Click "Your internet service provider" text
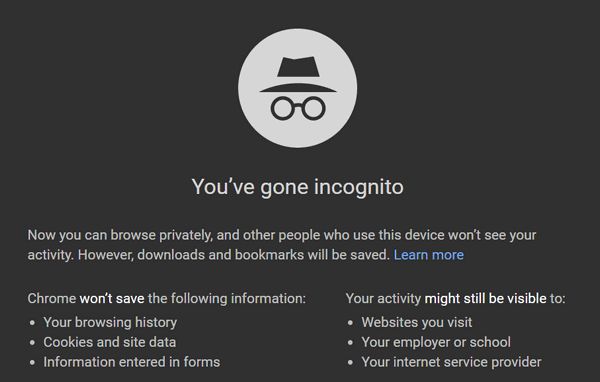Screen dimensions: 600x382 point(452,362)
